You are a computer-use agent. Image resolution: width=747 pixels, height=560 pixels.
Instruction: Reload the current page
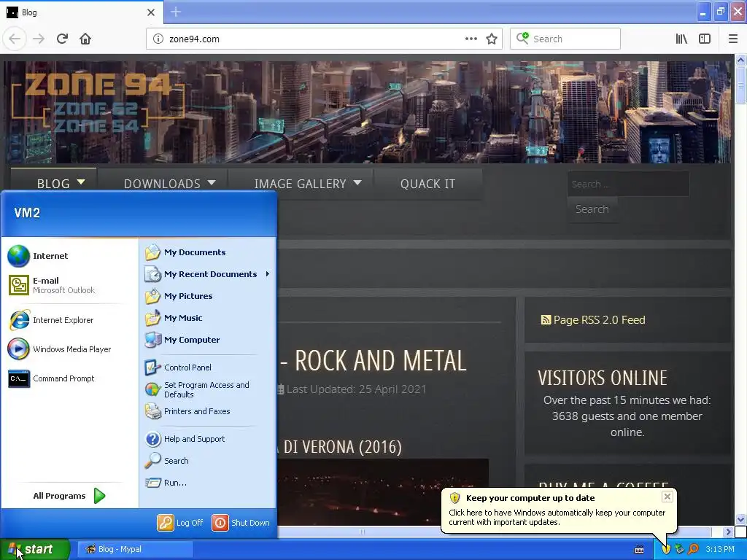pyautogui.click(x=62, y=39)
